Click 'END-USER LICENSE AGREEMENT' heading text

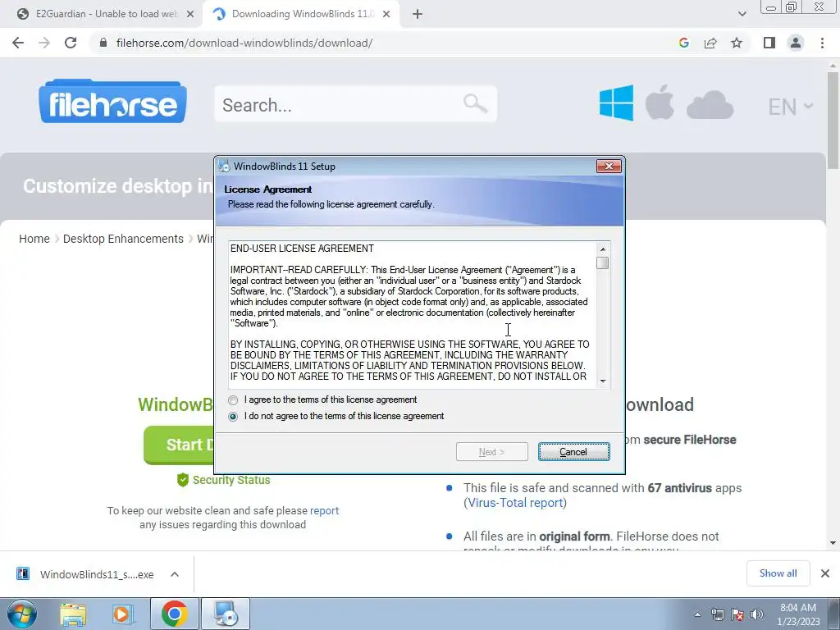tap(302, 249)
